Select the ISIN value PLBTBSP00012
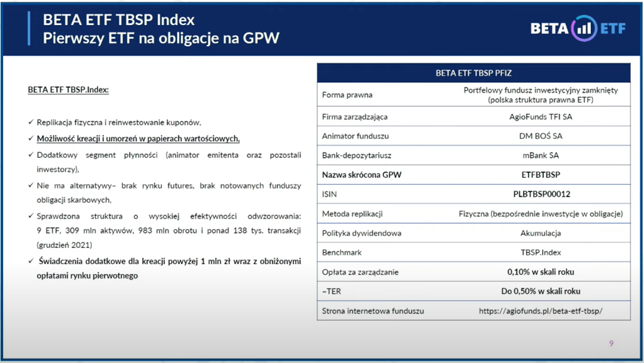Viewport: 644px width, 363px height. coord(541,195)
